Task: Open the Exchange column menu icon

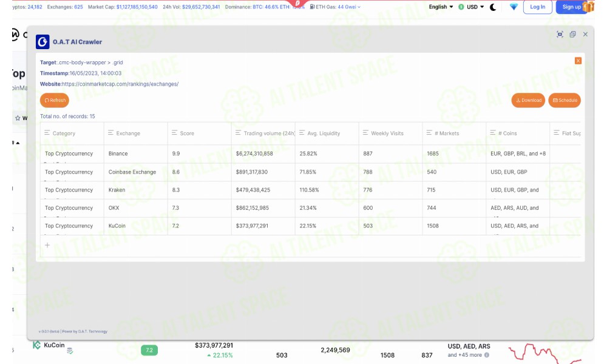Action: click(110, 133)
